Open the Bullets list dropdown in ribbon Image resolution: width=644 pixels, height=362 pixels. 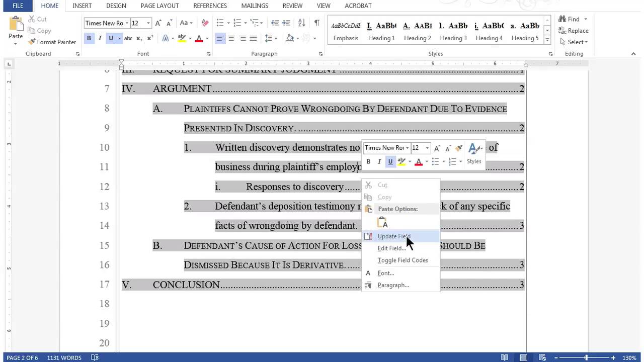(x=228, y=23)
